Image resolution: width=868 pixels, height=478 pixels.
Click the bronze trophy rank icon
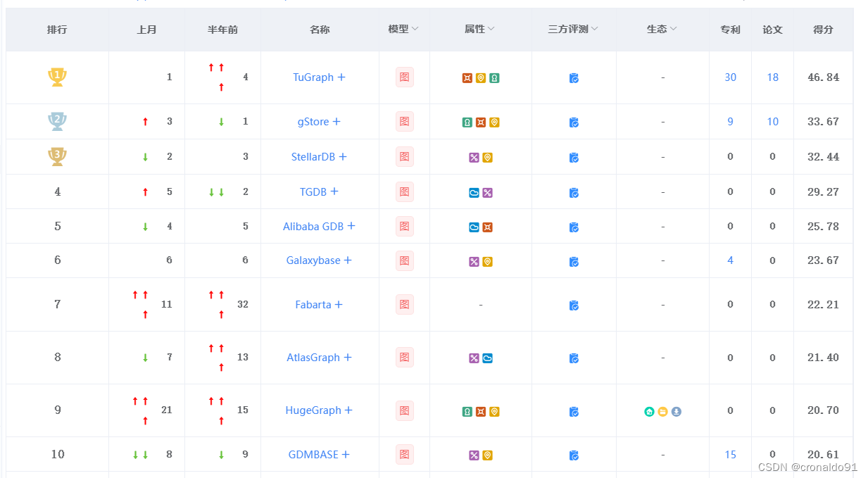tap(57, 157)
